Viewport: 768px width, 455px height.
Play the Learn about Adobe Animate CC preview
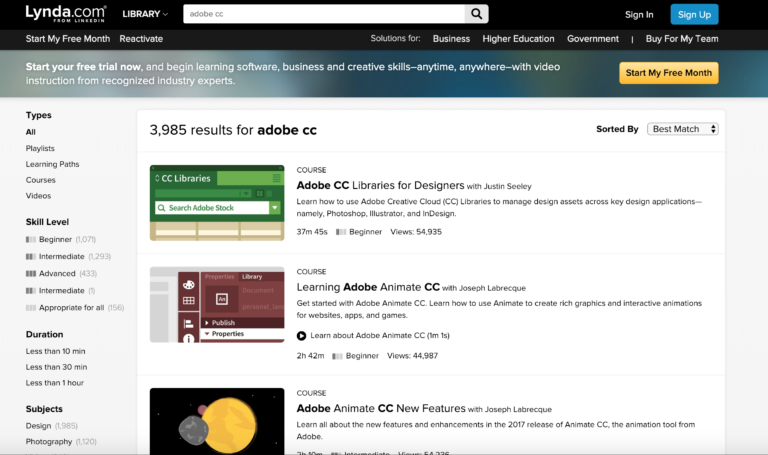pyautogui.click(x=301, y=335)
